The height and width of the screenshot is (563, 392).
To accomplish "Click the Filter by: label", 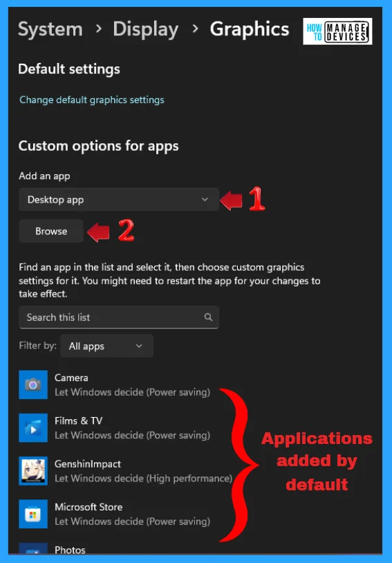I will pos(38,345).
